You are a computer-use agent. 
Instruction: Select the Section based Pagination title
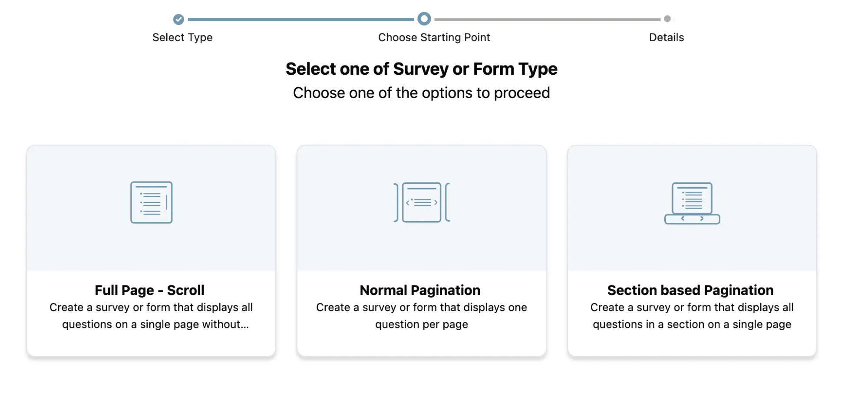pyautogui.click(x=690, y=290)
